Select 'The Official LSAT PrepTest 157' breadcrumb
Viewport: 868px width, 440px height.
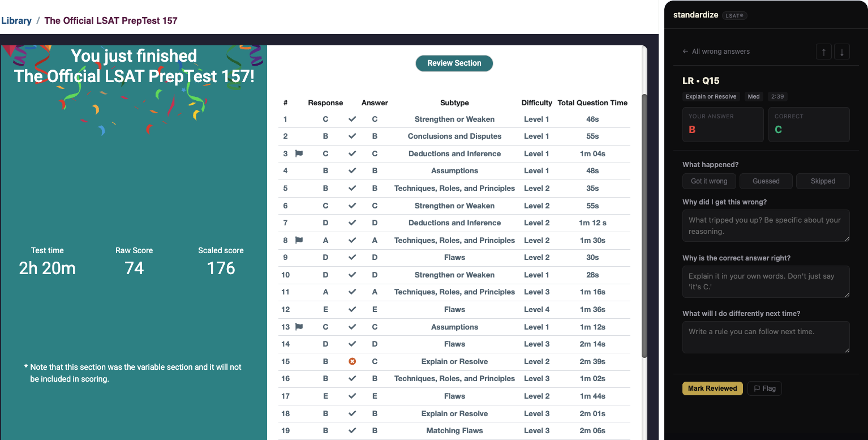[x=111, y=20]
